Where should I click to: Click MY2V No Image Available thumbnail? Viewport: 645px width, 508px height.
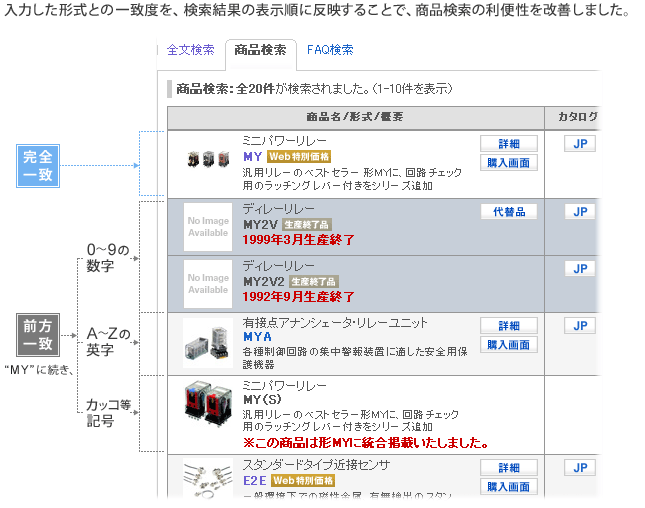(208, 227)
